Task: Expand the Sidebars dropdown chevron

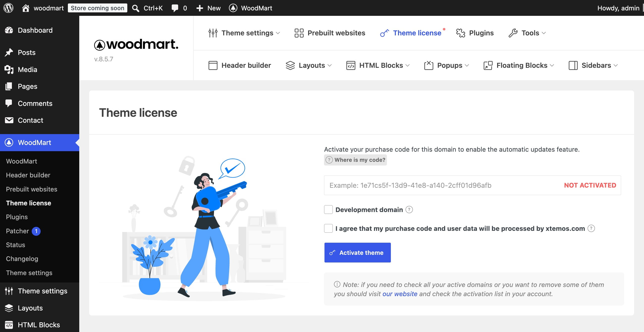Action: coord(616,65)
